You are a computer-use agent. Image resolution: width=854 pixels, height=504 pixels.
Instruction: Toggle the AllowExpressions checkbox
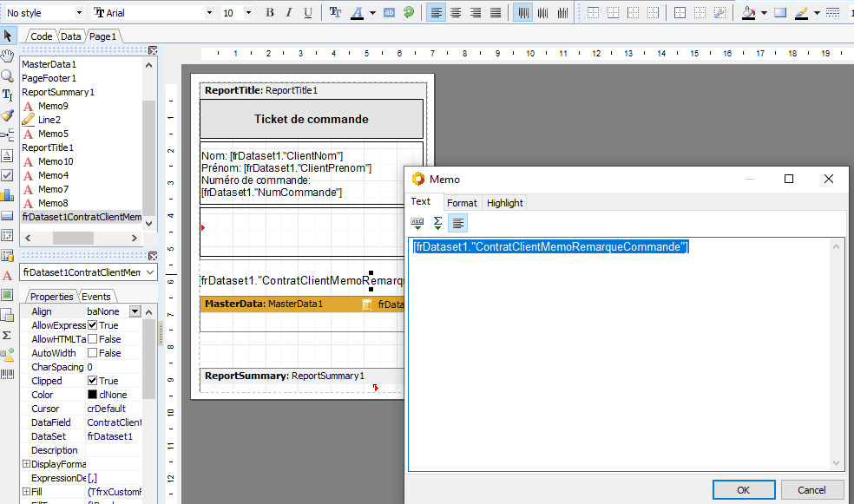(93, 325)
